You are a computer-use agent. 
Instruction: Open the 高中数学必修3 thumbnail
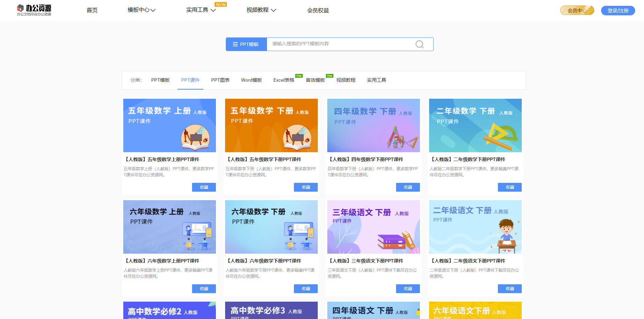tap(271, 310)
